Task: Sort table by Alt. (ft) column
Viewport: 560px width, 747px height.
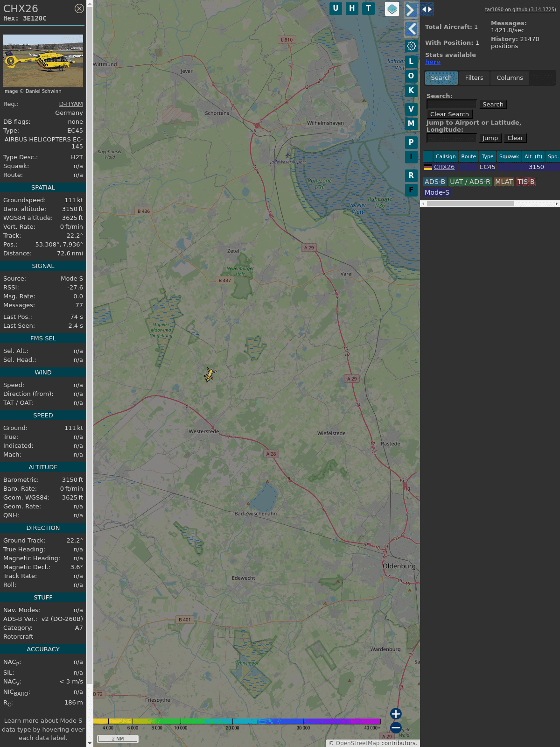Action: pos(533,156)
